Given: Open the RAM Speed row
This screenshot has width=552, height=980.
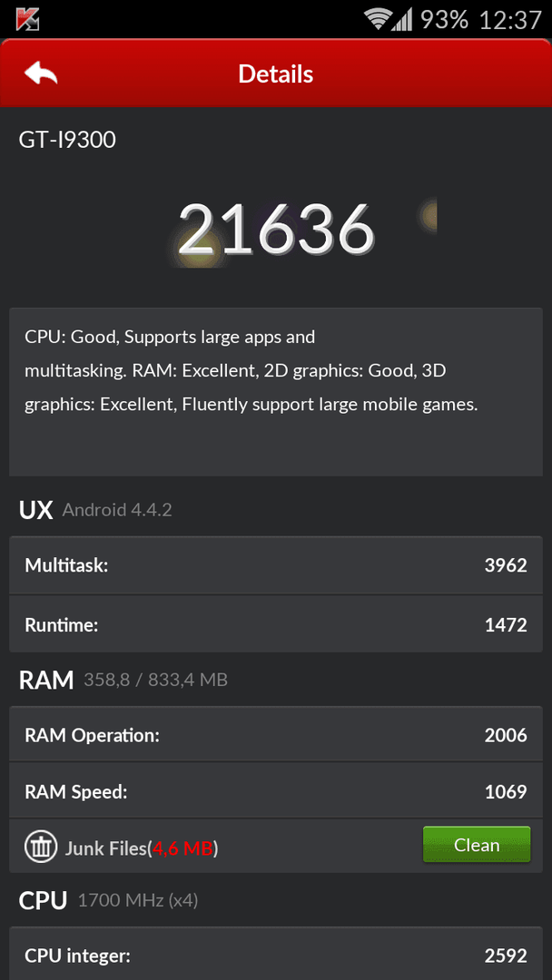Looking at the screenshot, I should pos(276,790).
